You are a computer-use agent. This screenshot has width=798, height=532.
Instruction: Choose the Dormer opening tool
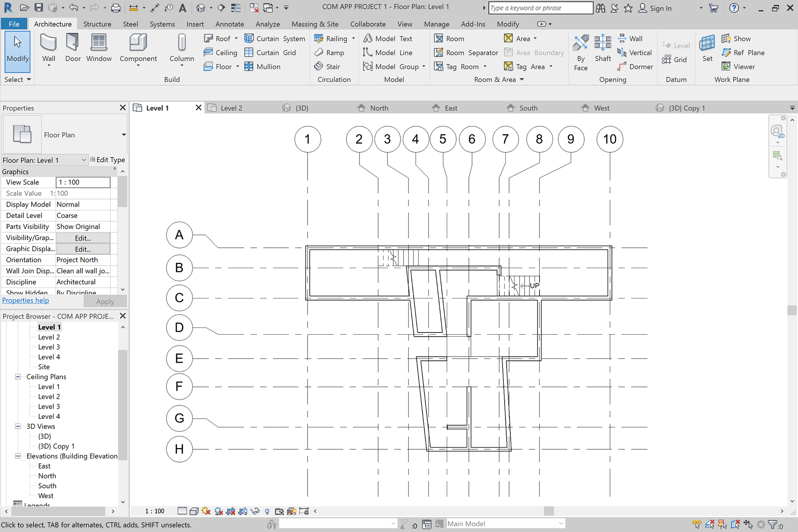point(635,66)
